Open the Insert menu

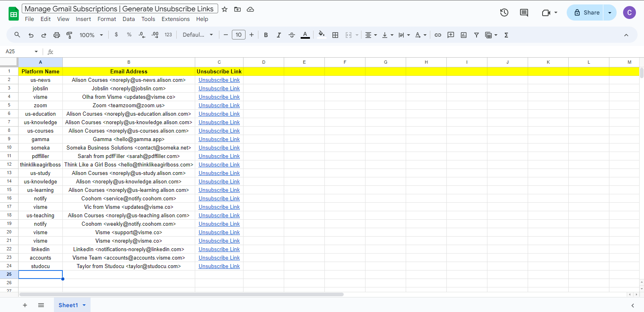click(x=83, y=19)
